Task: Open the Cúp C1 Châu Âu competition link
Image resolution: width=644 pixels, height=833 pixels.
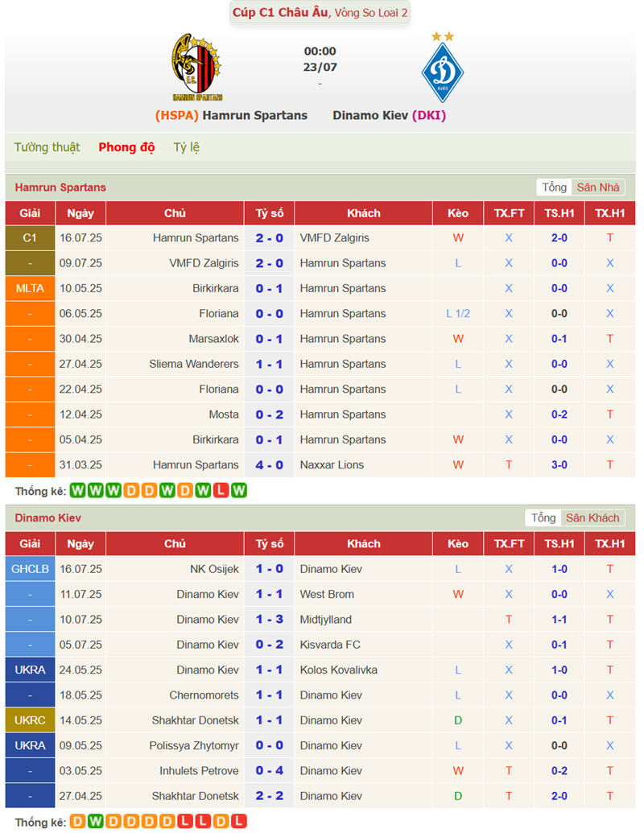Action: (x=280, y=12)
